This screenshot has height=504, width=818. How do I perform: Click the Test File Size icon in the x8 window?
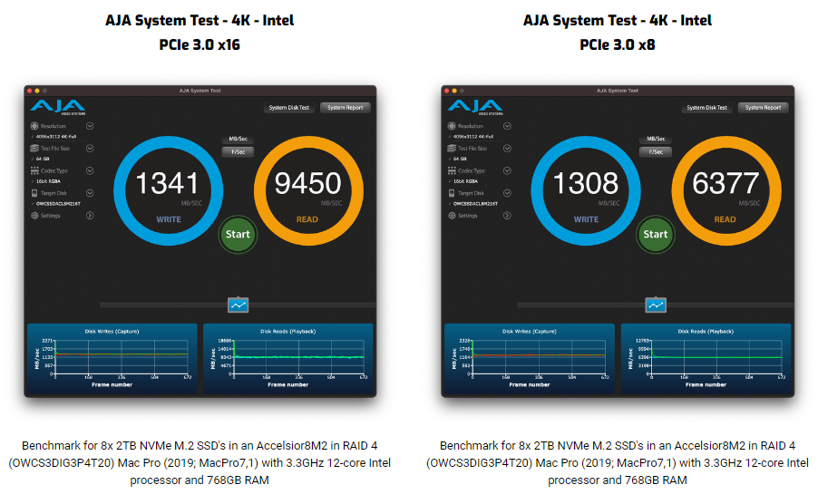[452, 149]
